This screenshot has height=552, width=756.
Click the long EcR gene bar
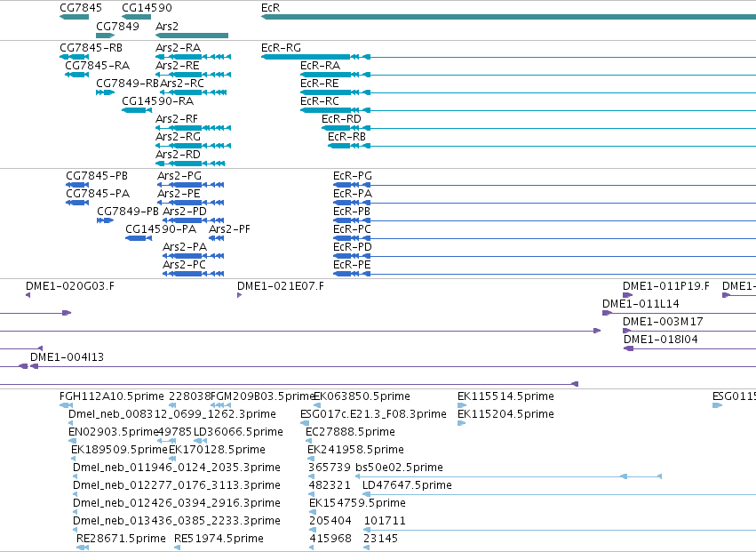508,18
